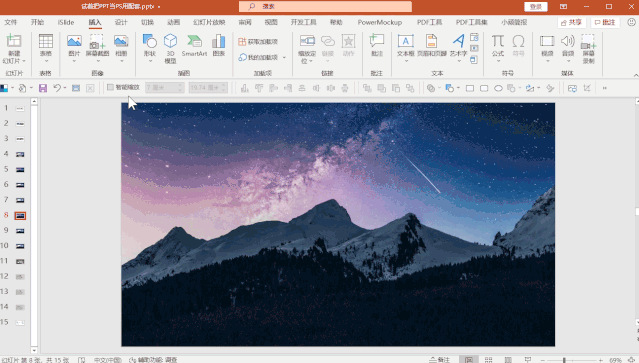This screenshot has height=363, width=639.
Task: Click the crop icon in quick toolbar
Action: pos(587,88)
